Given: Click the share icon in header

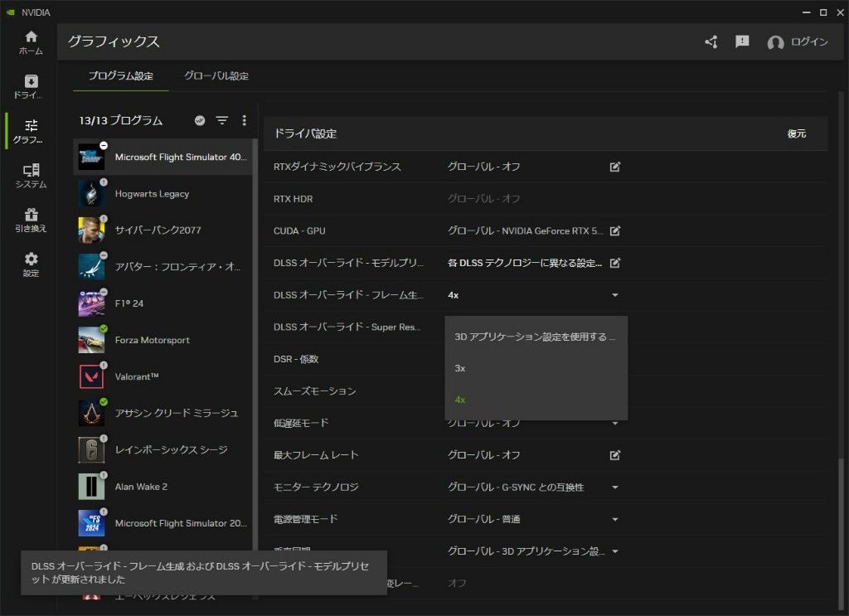Looking at the screenshot, I should pyautogui.click(x=711, y=41).
